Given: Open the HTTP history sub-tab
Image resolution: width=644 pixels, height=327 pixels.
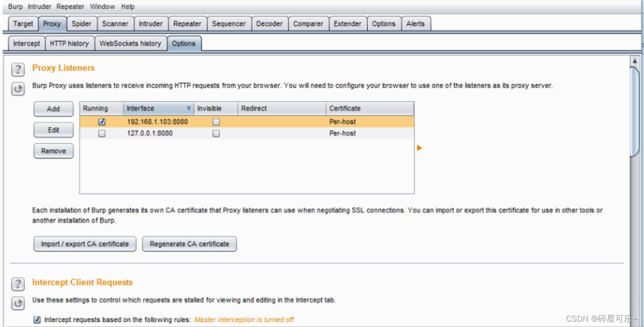Looking at the screenshot, I should [x=69, y=43].
